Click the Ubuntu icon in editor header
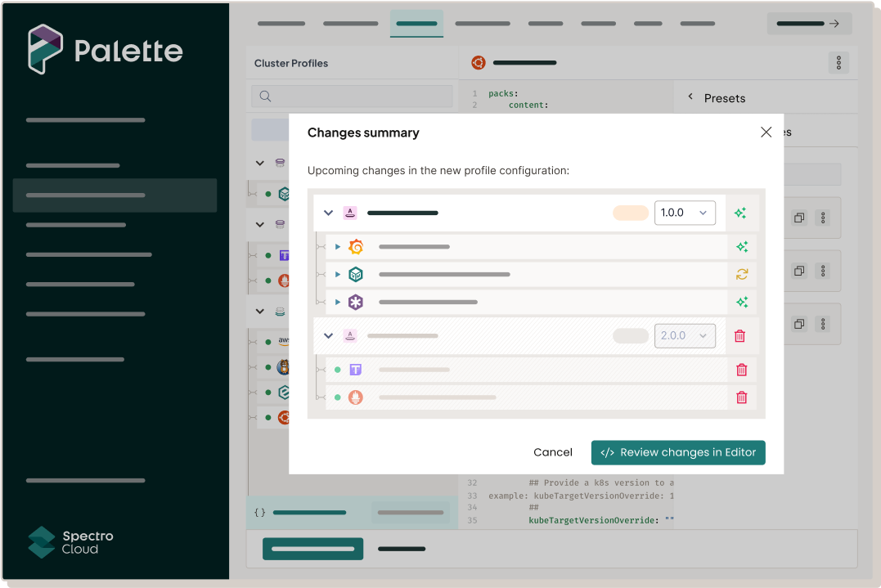Screen dimensions: 881x588 tap(479, 63)
